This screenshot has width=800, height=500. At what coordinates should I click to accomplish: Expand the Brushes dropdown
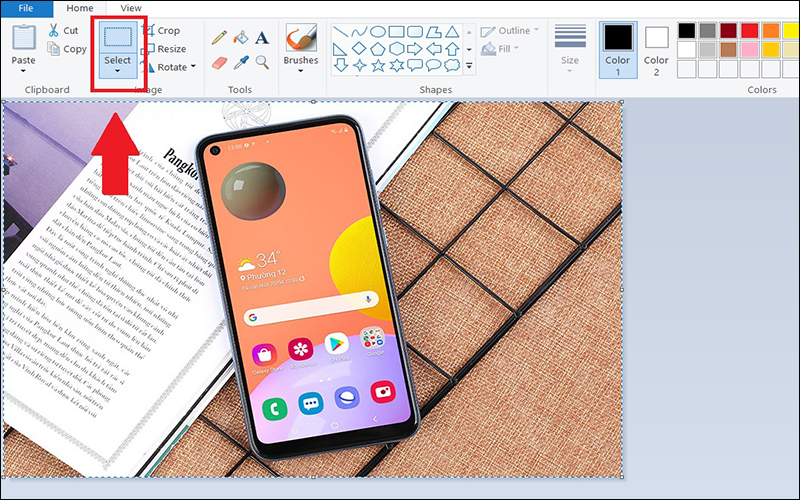(300, 72)
